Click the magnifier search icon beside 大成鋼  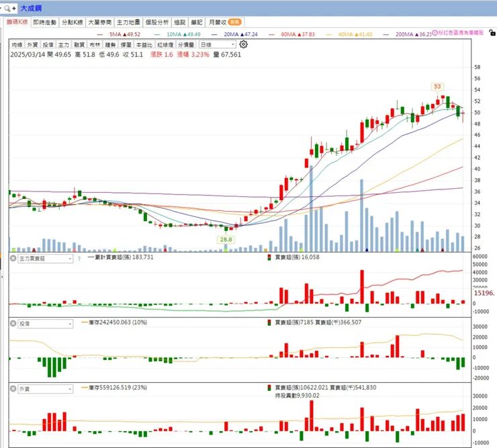tap(7, 9)
